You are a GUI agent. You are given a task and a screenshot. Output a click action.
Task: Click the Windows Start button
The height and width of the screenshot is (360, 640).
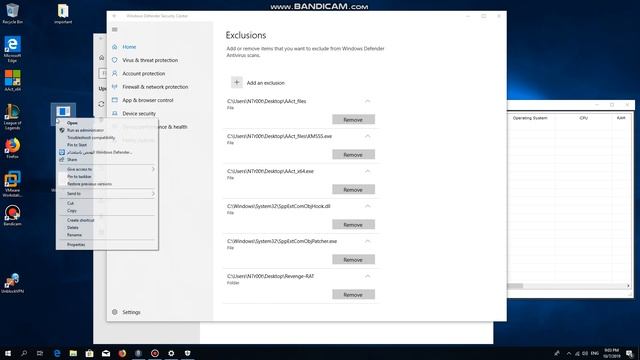8,353
